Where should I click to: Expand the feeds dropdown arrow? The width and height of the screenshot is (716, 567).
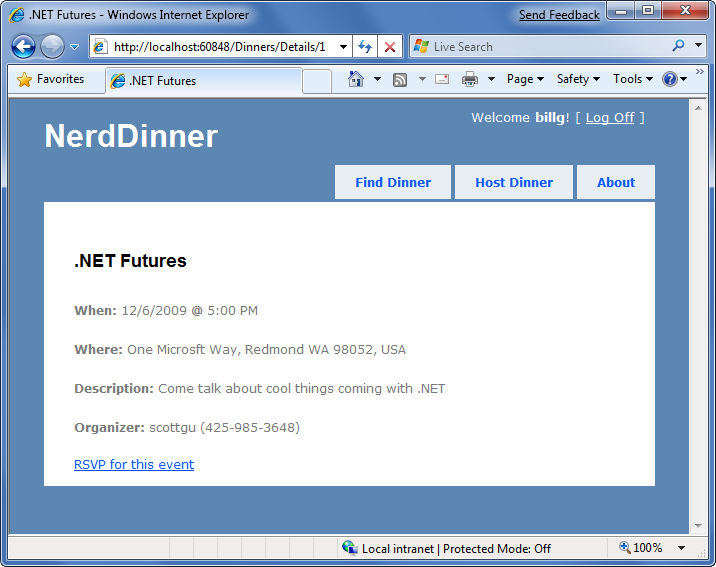(422, 79)
